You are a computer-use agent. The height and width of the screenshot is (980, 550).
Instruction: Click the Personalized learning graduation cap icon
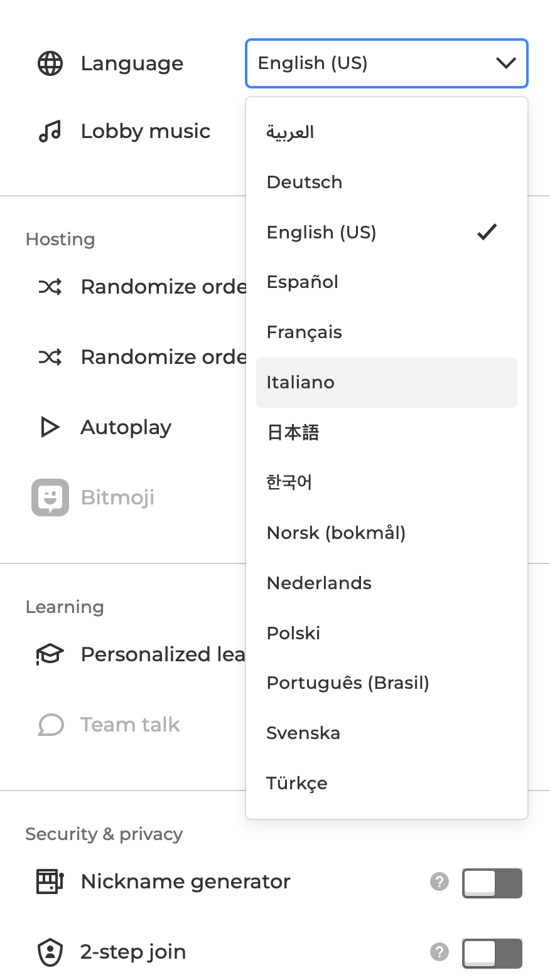point(50,654)
